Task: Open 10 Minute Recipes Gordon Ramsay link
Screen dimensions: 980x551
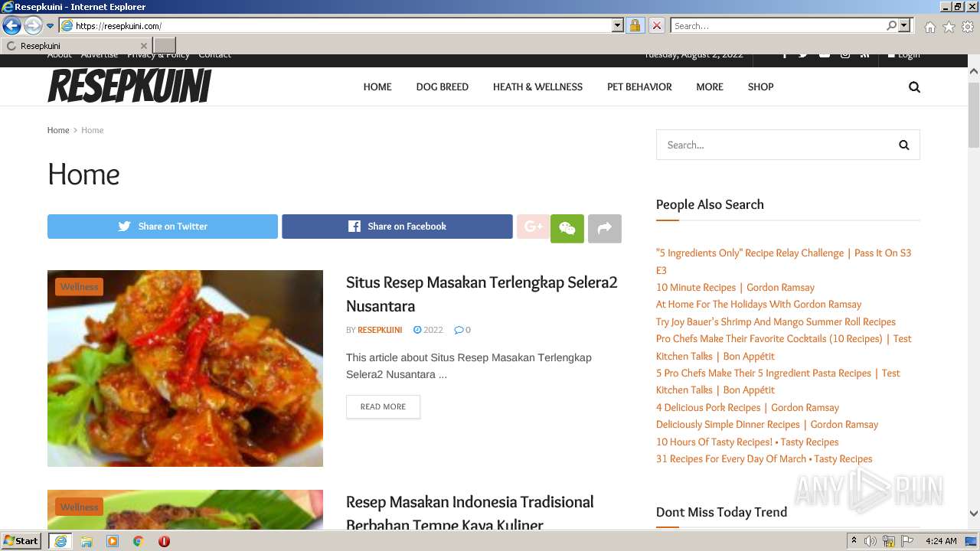Action: click(x=735, y=288)
